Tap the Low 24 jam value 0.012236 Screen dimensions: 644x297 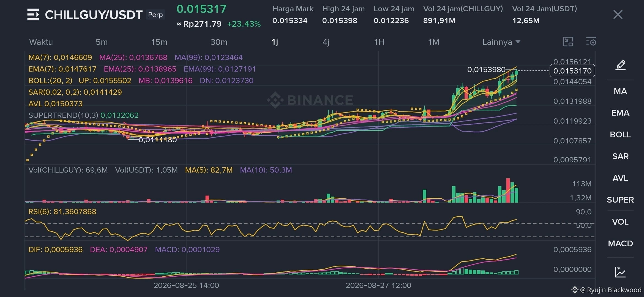tap(391, 21)
